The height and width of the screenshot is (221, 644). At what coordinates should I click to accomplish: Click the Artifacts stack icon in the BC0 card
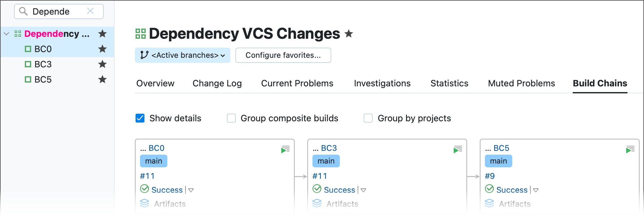coord(144,204)
